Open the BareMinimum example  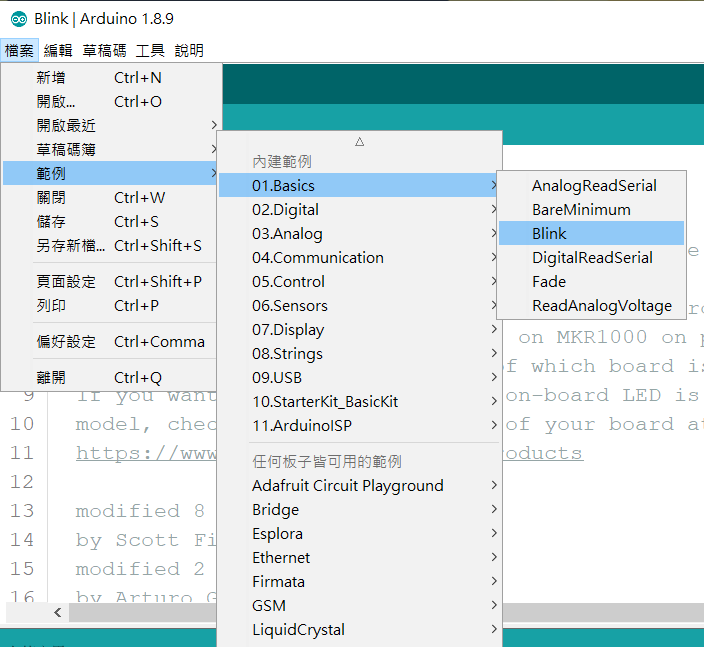click(x=591, y=210)
